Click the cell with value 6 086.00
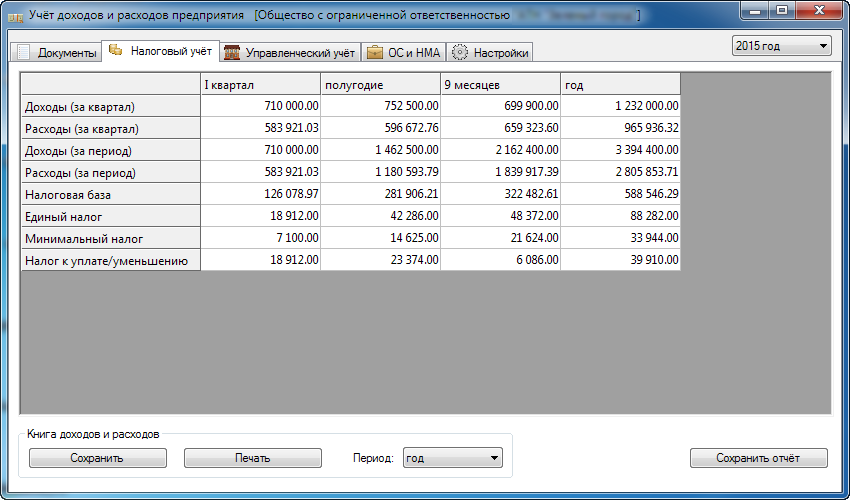This screenshot has width=850, height=500. (x=500, y=260)
